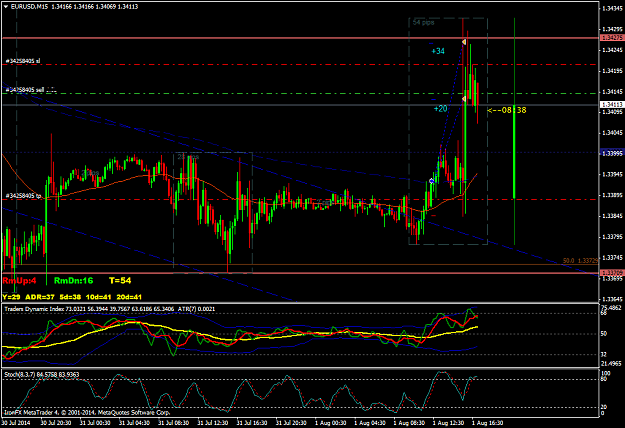Click the 31 Jul 12:30 time axis label
Image resolution: width=625 pixels, height=428 pixels.
[212, 423]
